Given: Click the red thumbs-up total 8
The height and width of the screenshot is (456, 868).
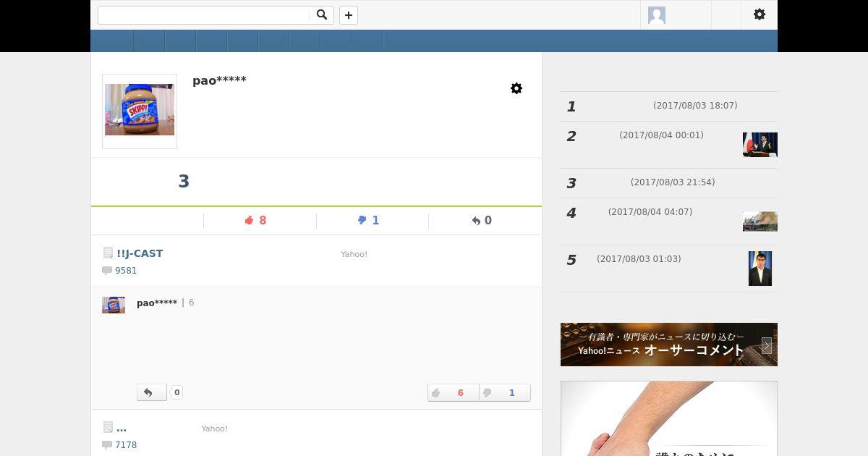Looking at the screenshot, I should click(x=256, y=221).
